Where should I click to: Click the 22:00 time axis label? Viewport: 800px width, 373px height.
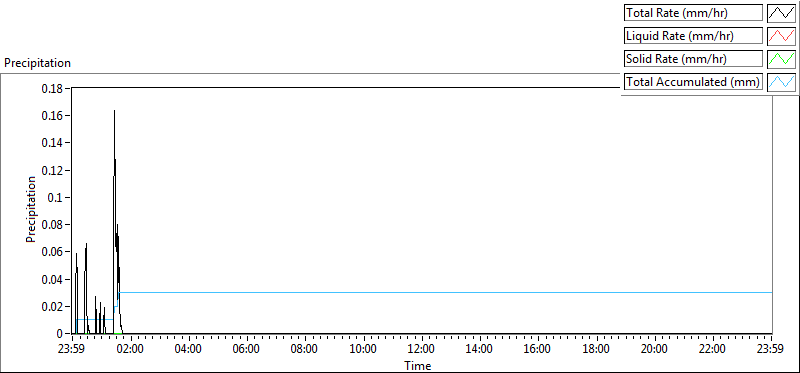click(x=712, y=350)
